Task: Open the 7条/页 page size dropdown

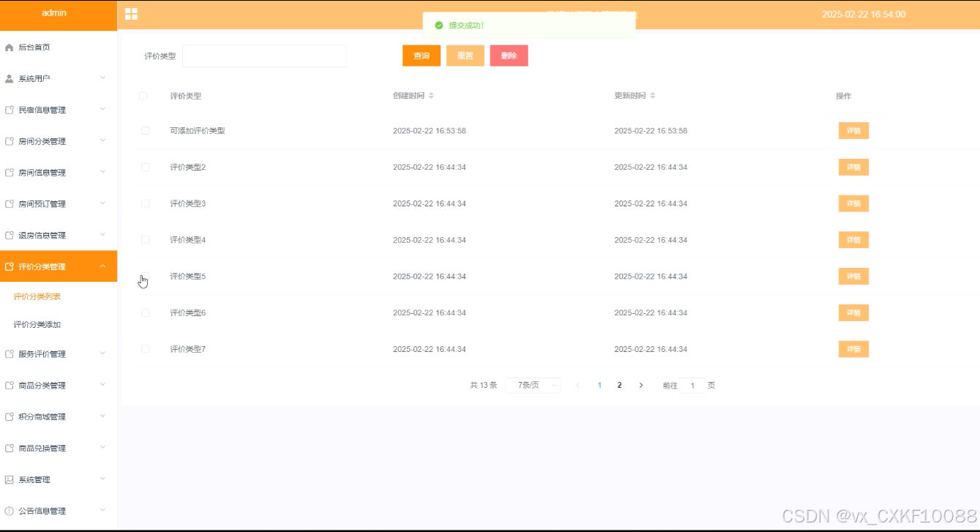Action: pos(533,385)
